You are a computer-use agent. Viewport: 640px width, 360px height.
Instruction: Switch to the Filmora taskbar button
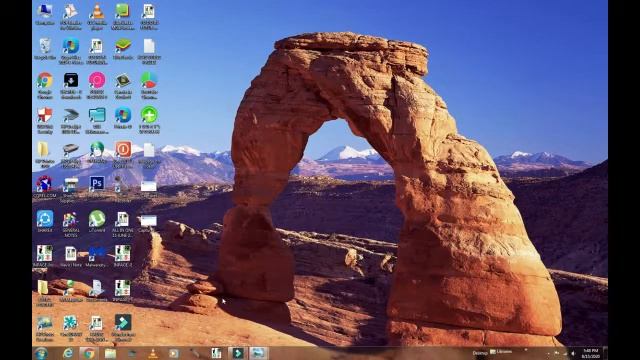coord(238,353)
